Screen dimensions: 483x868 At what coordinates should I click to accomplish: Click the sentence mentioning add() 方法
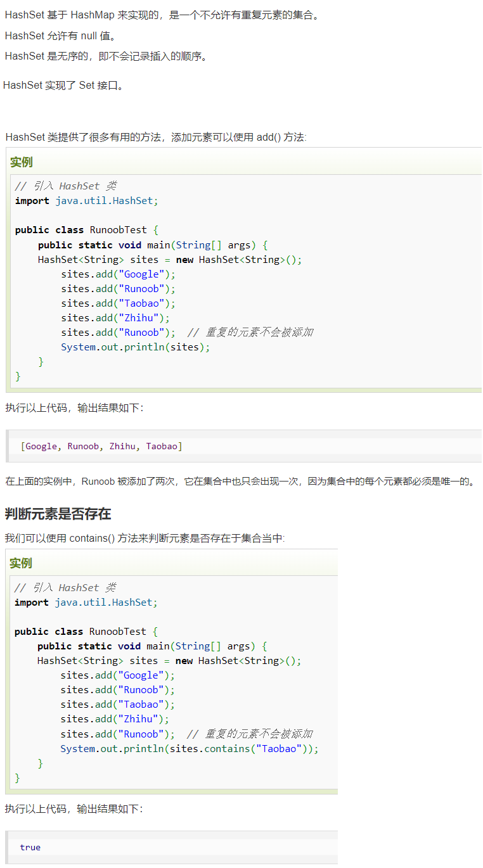(155, 137)
